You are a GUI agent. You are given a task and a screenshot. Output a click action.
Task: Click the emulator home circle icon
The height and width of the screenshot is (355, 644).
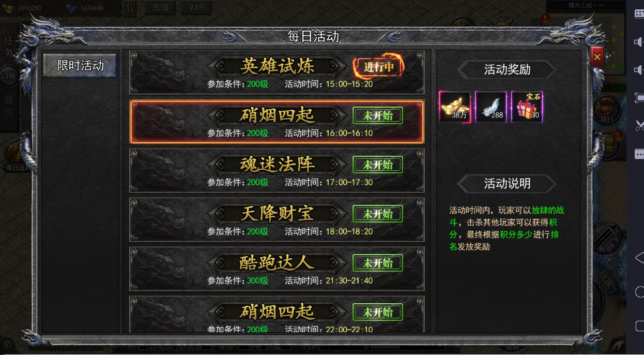[x=639, y=291]
